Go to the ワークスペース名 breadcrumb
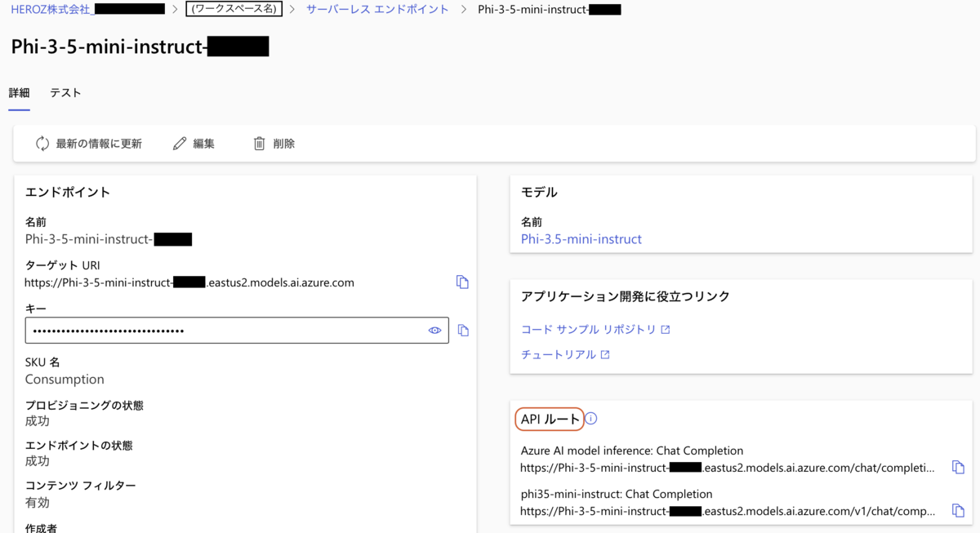 click(x=234, y=10)
